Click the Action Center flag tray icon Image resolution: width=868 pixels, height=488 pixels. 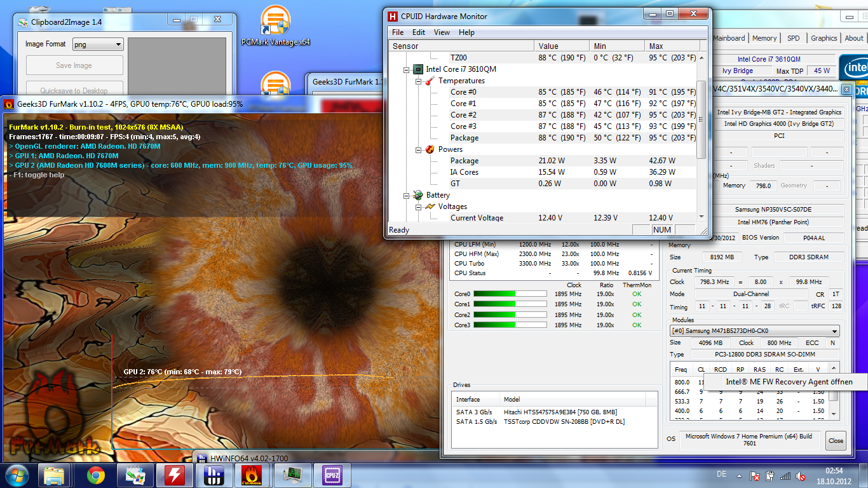[756, 476]
